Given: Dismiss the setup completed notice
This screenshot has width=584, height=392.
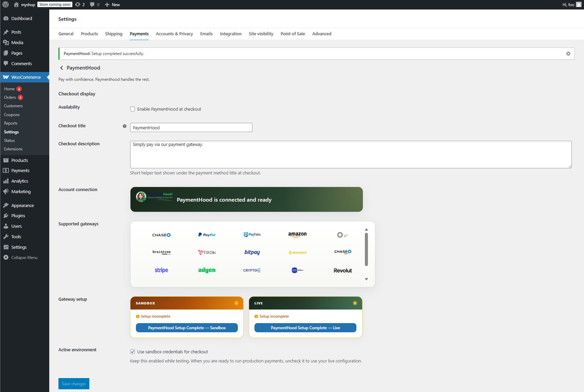Looking at the screenshot, I should (x=568, y=54).
